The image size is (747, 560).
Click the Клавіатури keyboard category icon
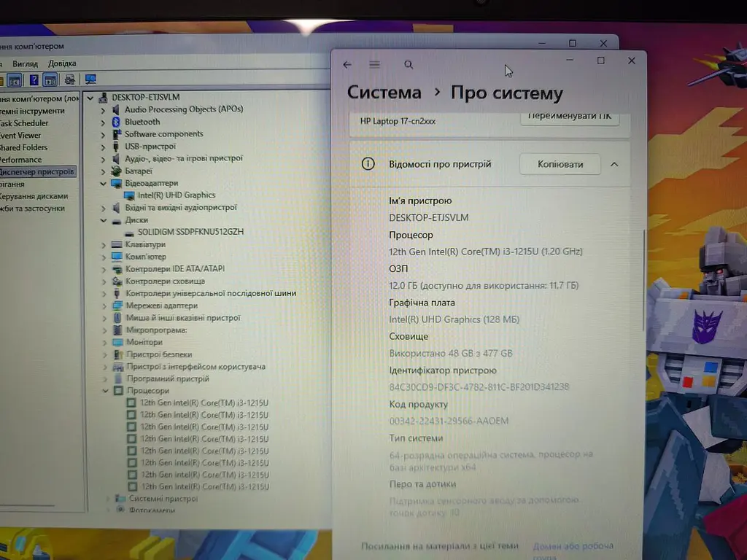pyautogui.click(x=117, y=244)
